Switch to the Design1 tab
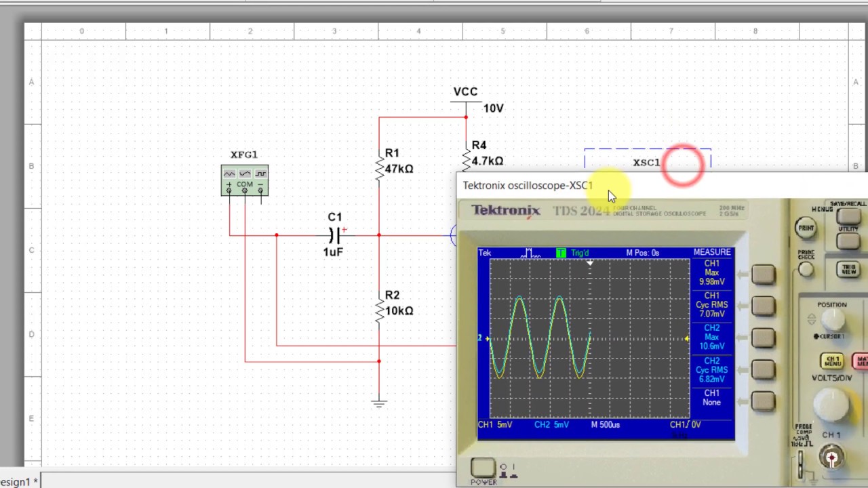The width and height of the screenshot is (868, 488). tap(19, 481)
